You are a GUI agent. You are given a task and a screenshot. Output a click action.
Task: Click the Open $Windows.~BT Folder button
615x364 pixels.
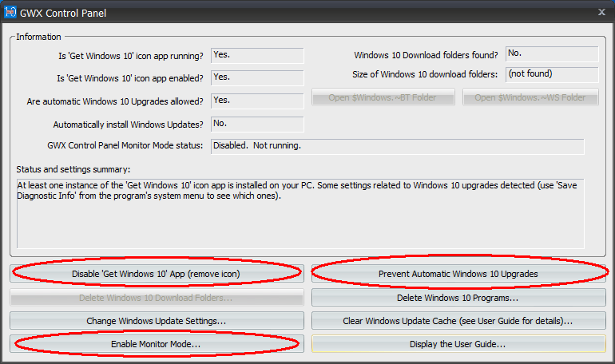click(383, 98)
